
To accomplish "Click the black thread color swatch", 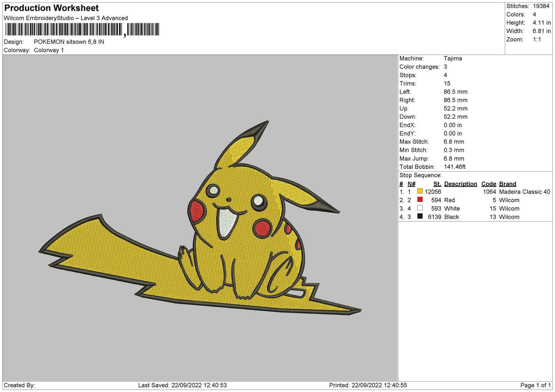I will [x=420, y=217].
